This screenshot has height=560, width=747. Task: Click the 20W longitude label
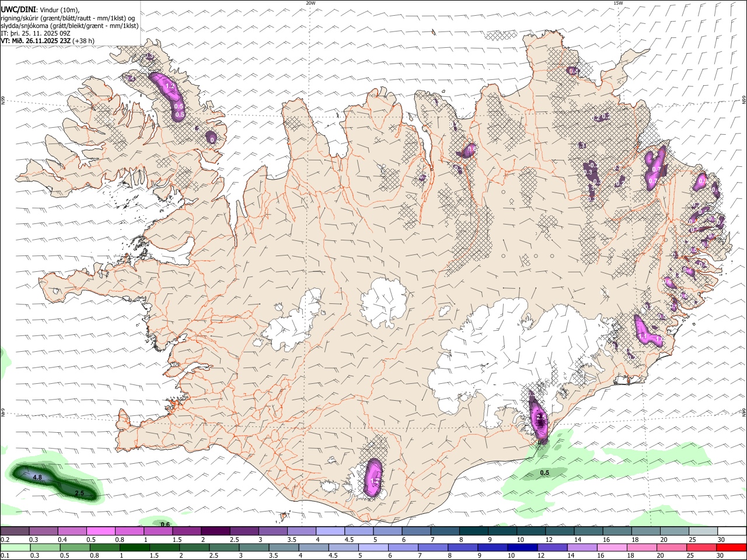[x=310, y=3]
